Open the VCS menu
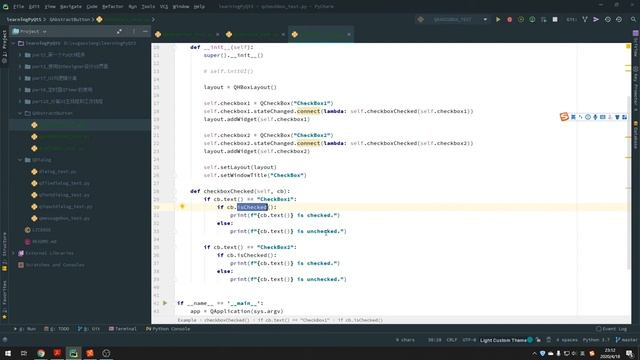This screenshot has height=360, width=640. pyautogui.click(x=164, y=7)
